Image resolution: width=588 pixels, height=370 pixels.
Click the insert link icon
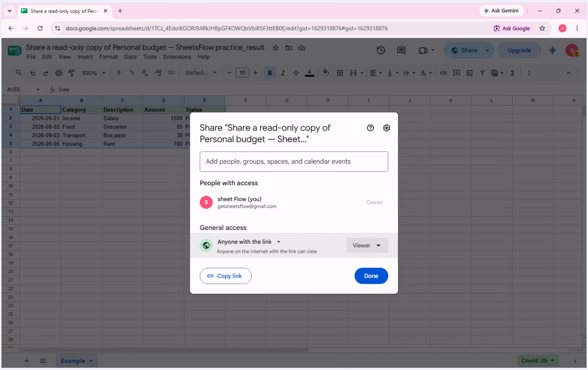pyautogui.click(x=443, y=73)
